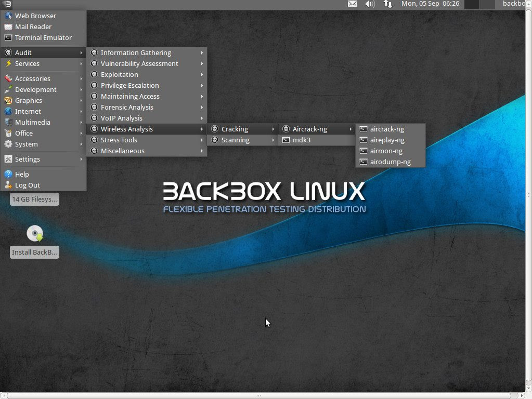Click the Internet globe icon
This screenshot has height=399, width=532.
8,111
